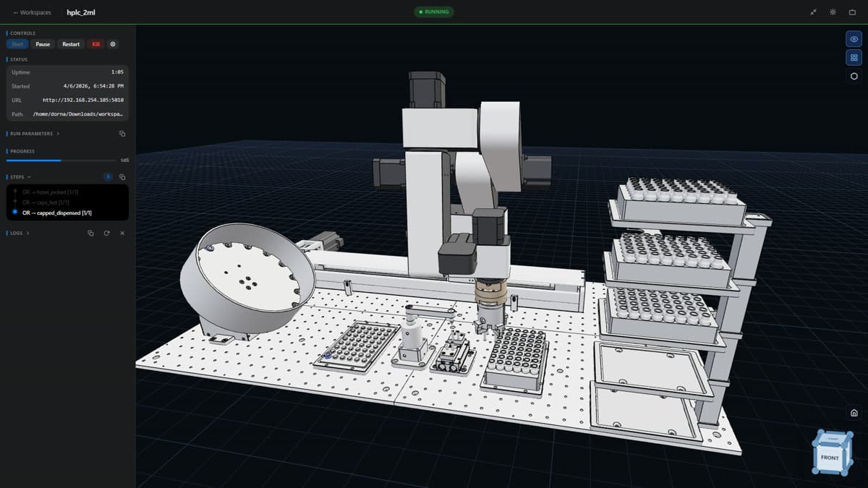
Task: Toggle the theme brightness icon in the top bar
Action: pyautogui.click(x=833, y=12)
